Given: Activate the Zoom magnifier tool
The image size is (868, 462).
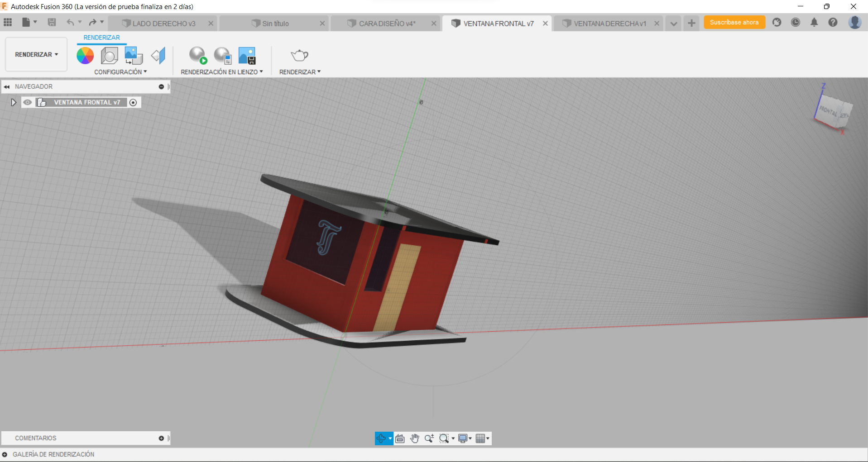Looking at the screenshot, I should click(429, 438).
